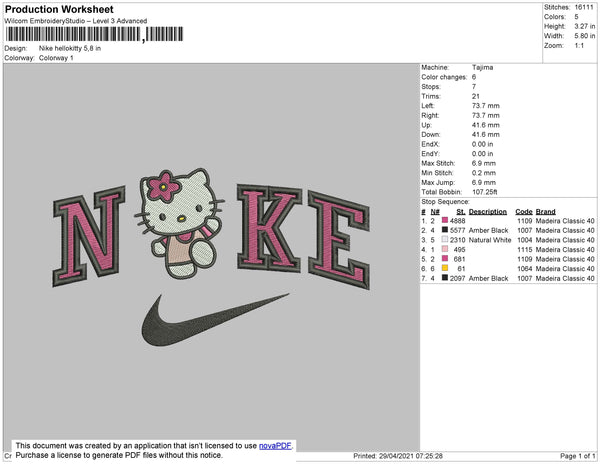Click the EndY value 0.00 in
Screen dimensions: 600x464
coord(483,153)
